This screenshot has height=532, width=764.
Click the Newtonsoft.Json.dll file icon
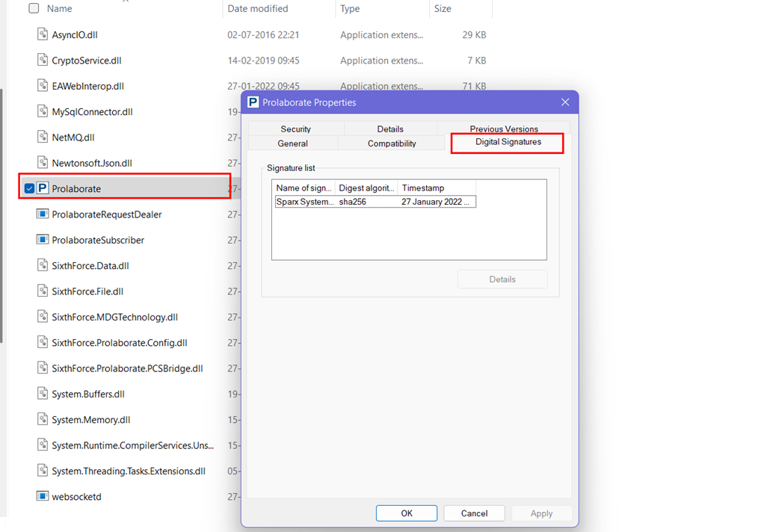point(43,163)
